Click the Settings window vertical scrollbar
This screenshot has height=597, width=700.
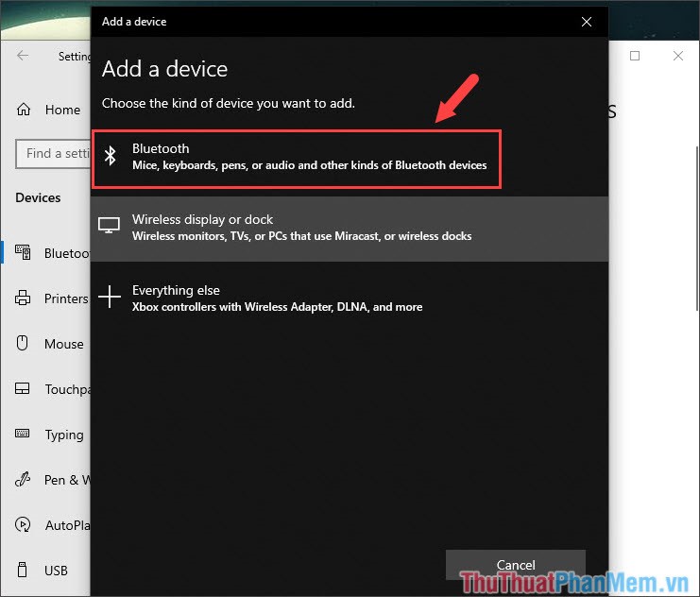697,228
